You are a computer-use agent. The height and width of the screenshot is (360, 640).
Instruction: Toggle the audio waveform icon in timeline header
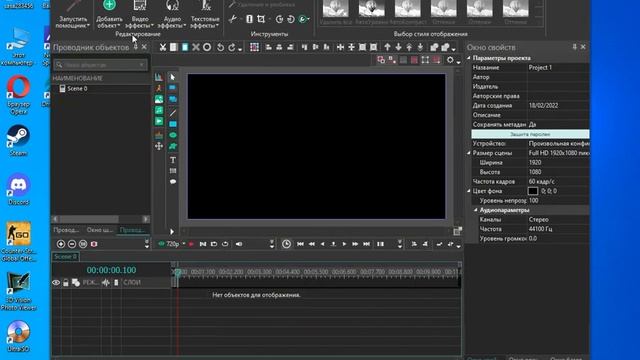tap(106, 282)
